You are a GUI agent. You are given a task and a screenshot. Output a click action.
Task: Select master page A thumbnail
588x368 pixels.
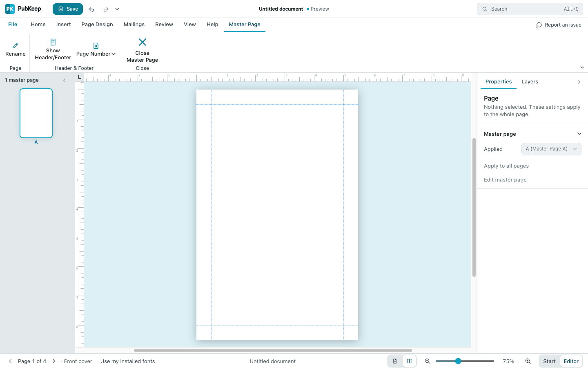click(36, 113)
